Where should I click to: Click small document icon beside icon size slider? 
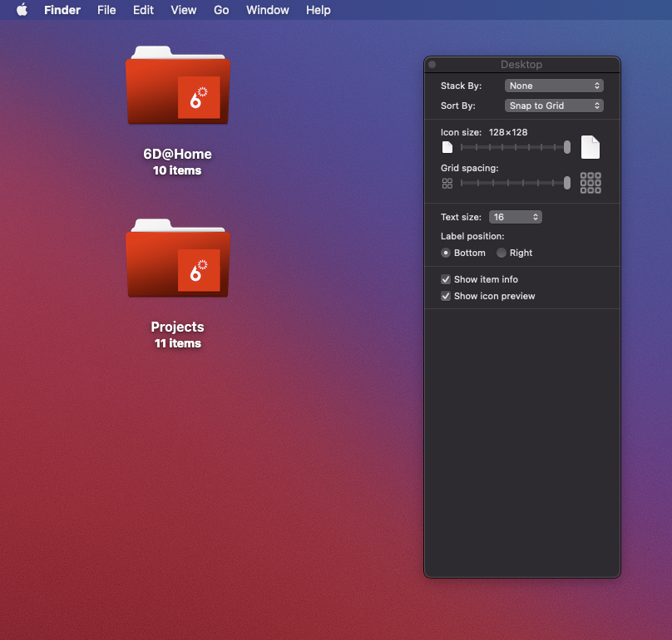tap(447, 147)
